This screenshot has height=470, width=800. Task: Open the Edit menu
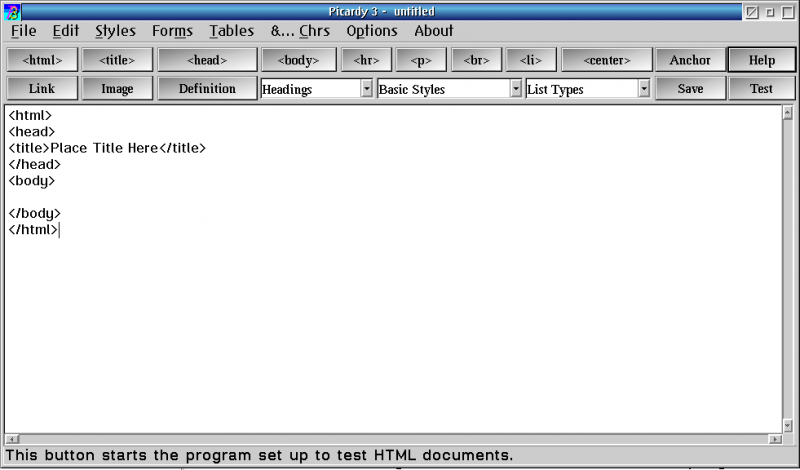click(x=66, y=31)
